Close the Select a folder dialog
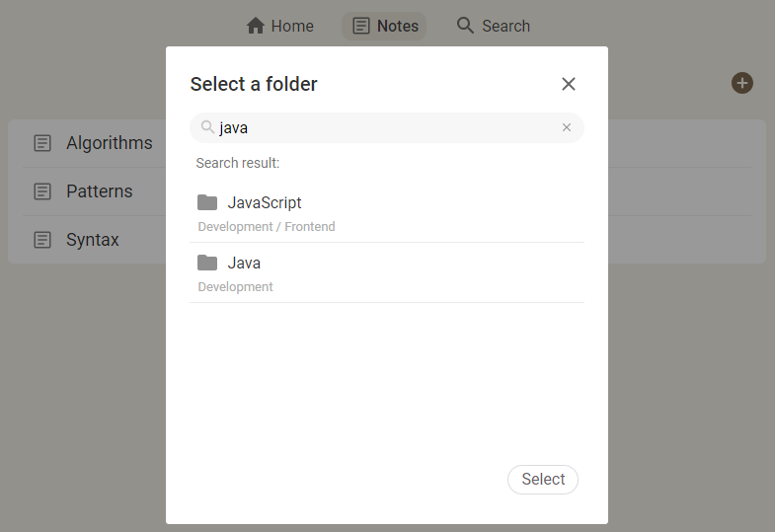 point(569,84)
